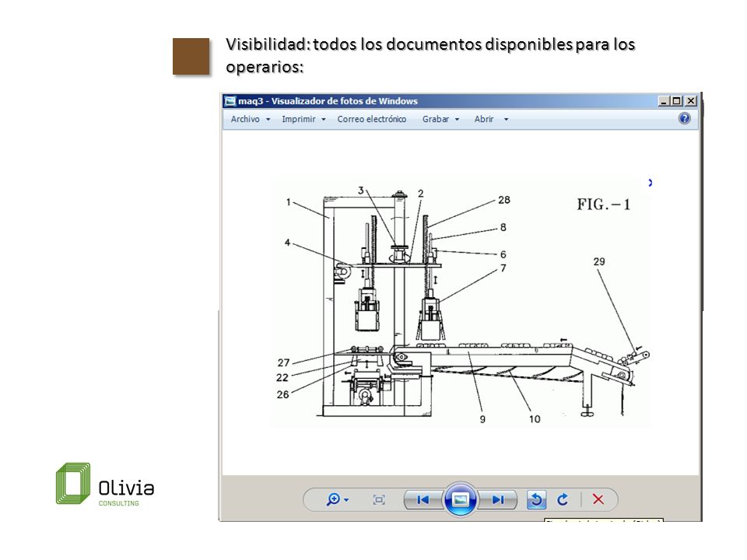Close the photo viewer window
The image size is (747, 560).
point(691,101)
